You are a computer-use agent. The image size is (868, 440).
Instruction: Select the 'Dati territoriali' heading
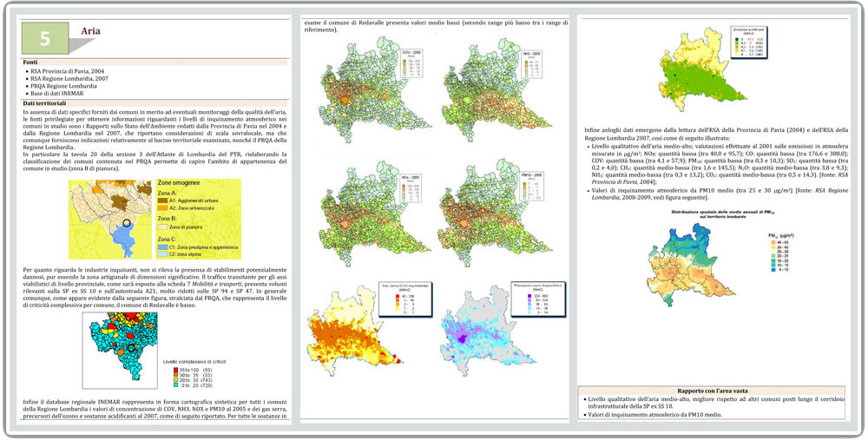point(45,103)
